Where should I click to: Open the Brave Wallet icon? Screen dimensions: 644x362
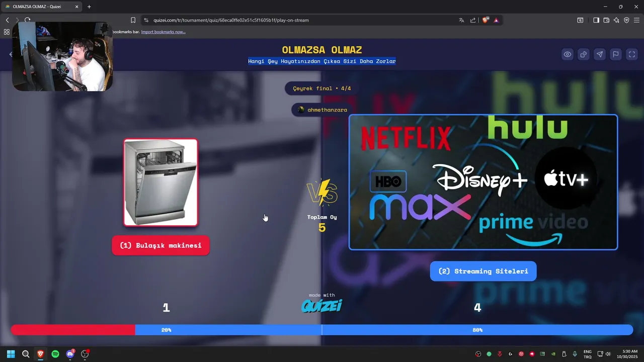coord(606,20)
